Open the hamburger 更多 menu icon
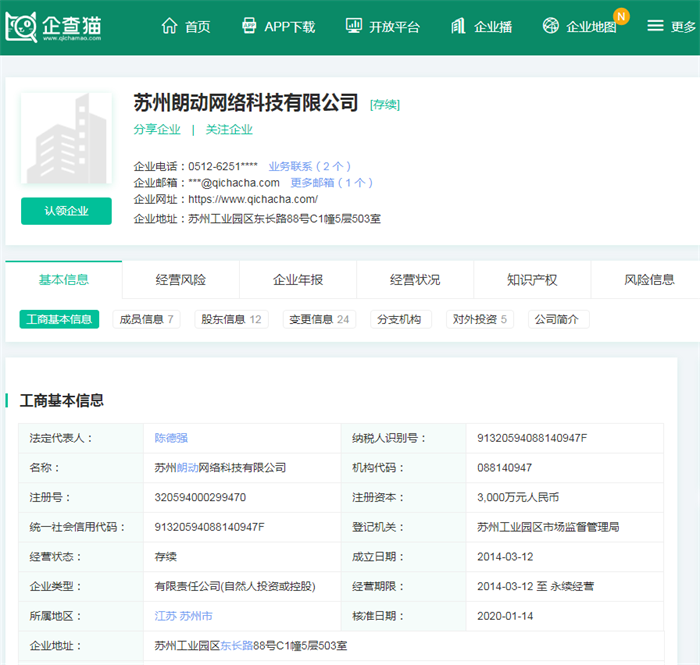The height and width of the screenshot is (665, 700). (655, 26)
